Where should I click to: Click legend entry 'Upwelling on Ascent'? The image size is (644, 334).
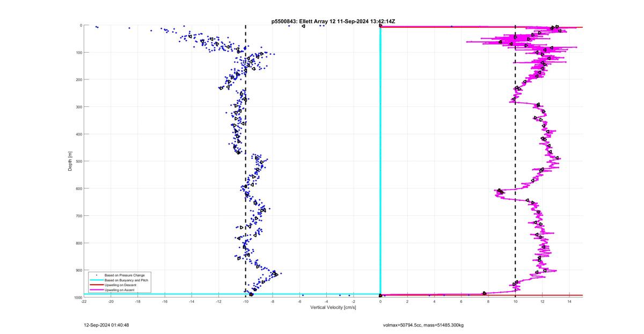[x=121, y=290]
